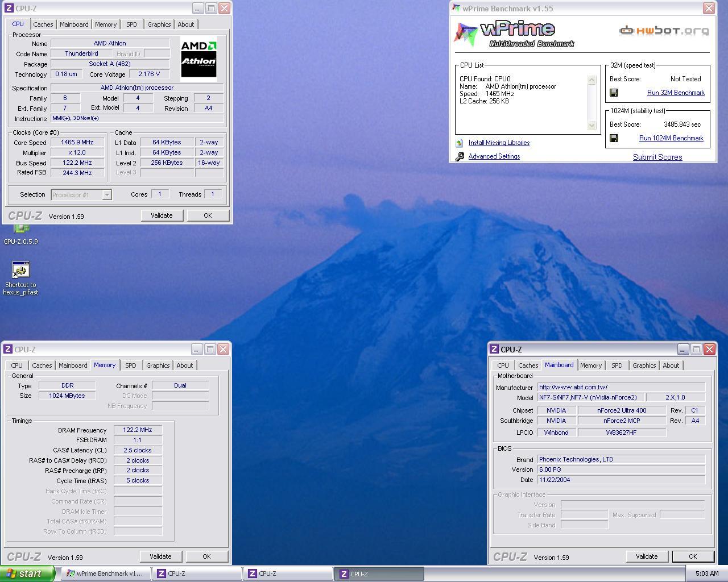Click the taskbar clock showing 5:03 AM
This screenshot has width=728, height=582.
tap(707, 573)
